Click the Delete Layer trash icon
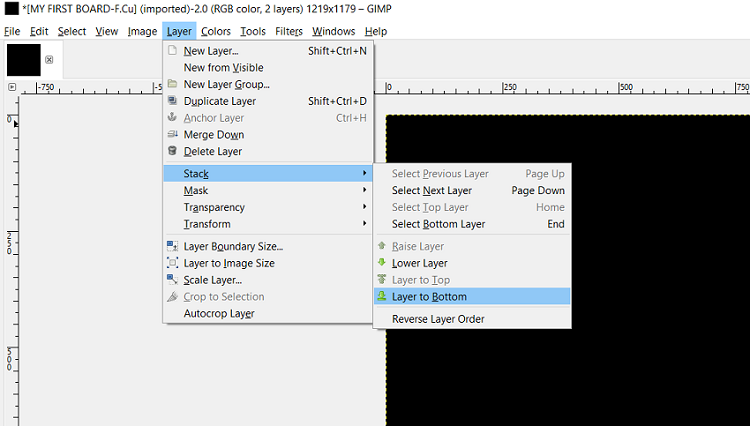This screenshot has width=750, height=426. [172, 151]
